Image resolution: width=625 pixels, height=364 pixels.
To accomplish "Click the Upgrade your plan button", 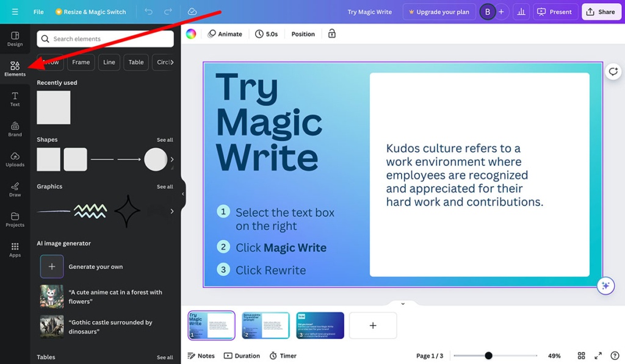I will tap(439, 12).
